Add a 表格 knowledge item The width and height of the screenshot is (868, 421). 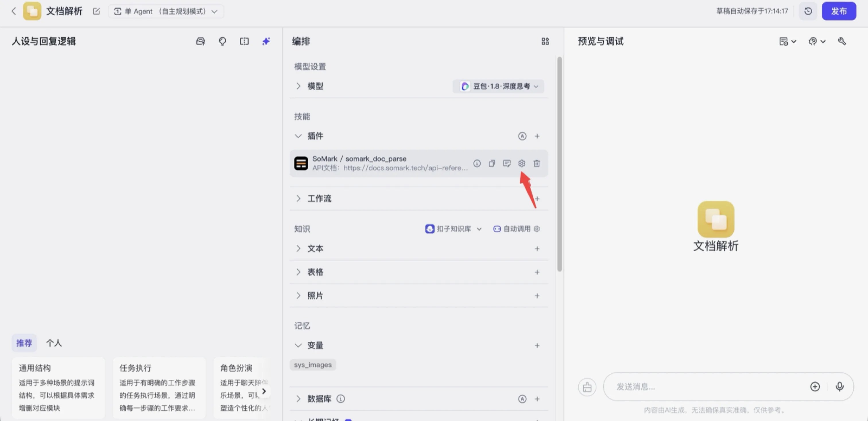pyautogui.click(x=537, y=272)
